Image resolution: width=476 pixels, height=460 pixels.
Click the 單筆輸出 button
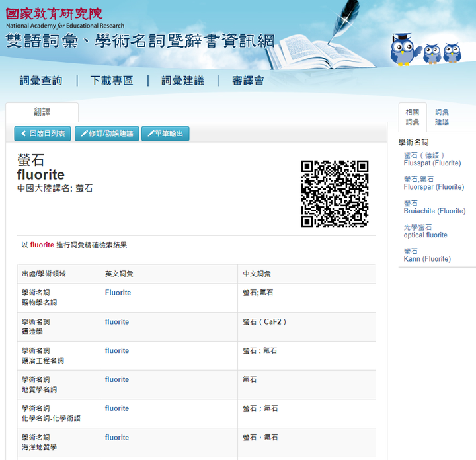(165, 134)
